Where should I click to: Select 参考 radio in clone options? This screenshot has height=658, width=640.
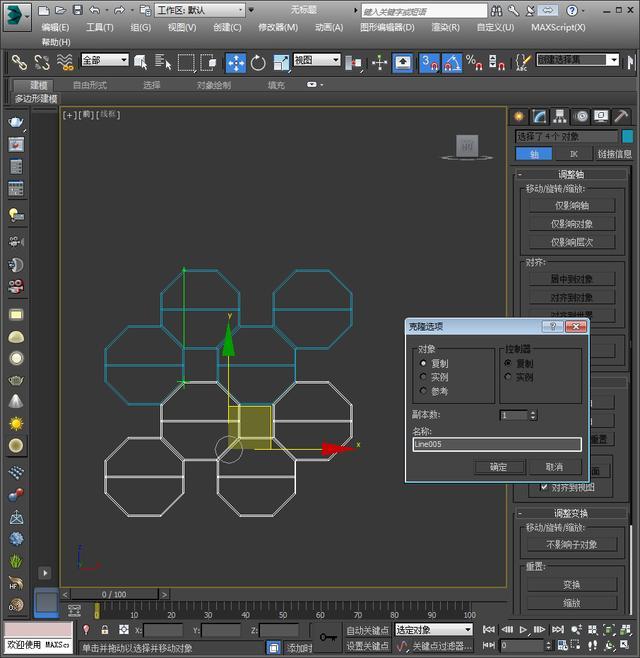[x=424, y=391]
